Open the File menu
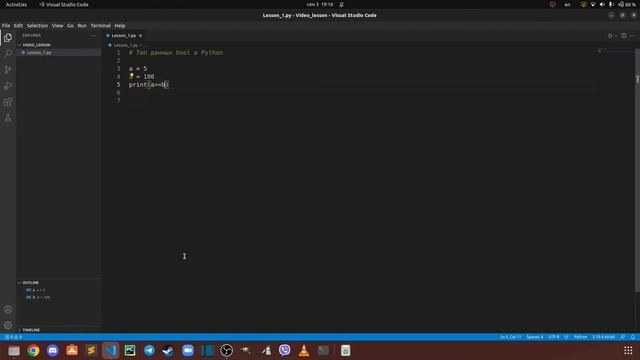The image size is (640, 360). tap(6, 25)
